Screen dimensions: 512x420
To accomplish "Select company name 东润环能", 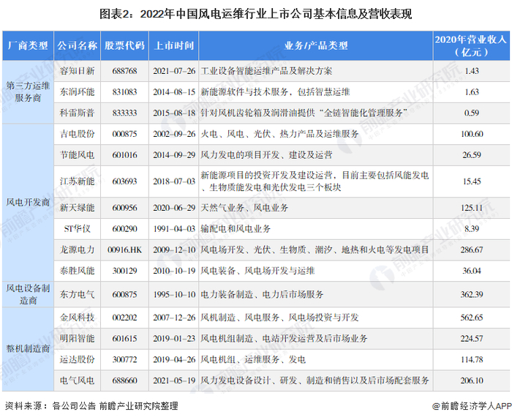I will pos(77,91).
